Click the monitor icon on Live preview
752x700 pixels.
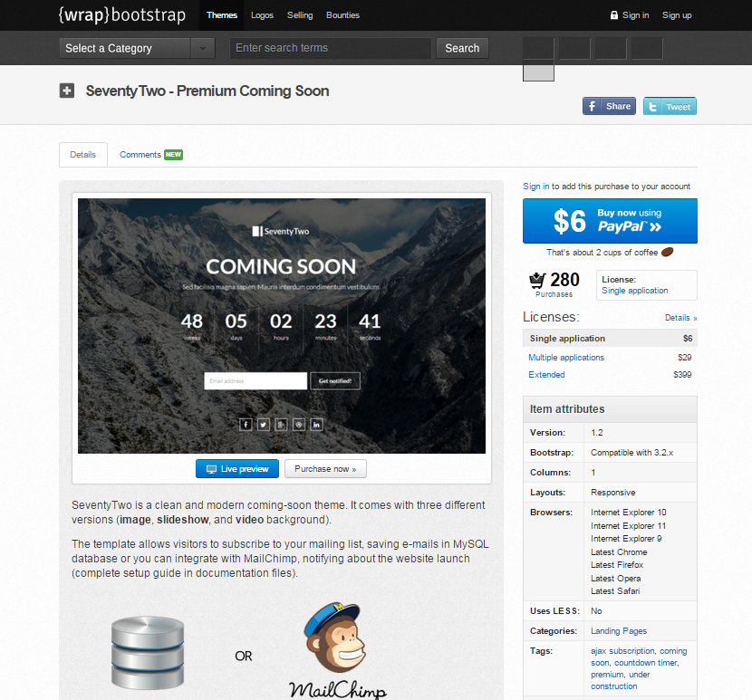(211, 469)
